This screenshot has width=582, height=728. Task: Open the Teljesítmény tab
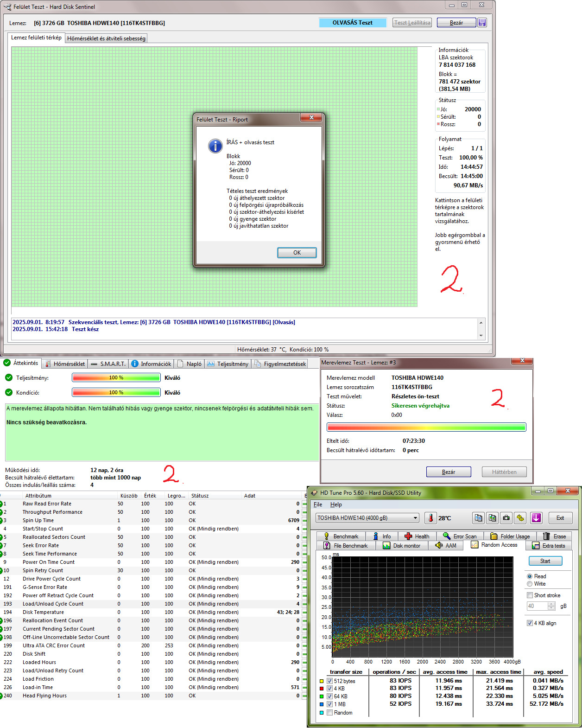pos(228,364)
